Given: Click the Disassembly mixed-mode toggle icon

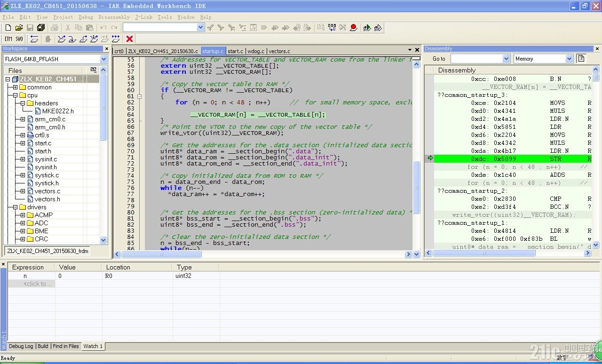Looking at the screenshot, I should click(581, 58).
